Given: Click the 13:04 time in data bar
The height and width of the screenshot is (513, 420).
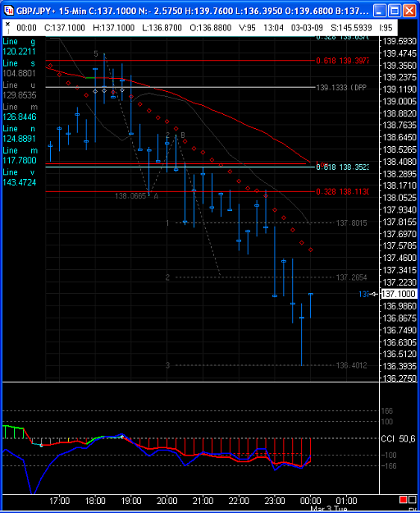Looking at the screenshot, I should tap(273, 28).
